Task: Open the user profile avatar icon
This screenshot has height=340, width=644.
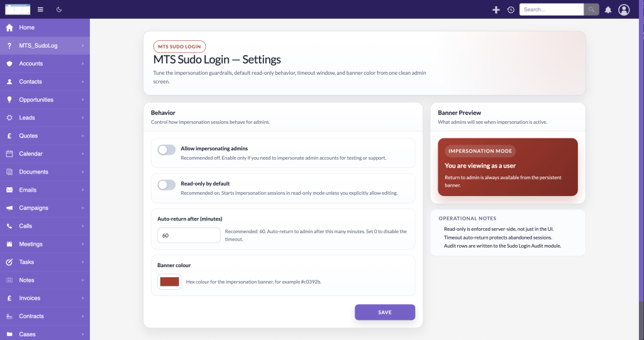Action: click(x=624, y=9)
